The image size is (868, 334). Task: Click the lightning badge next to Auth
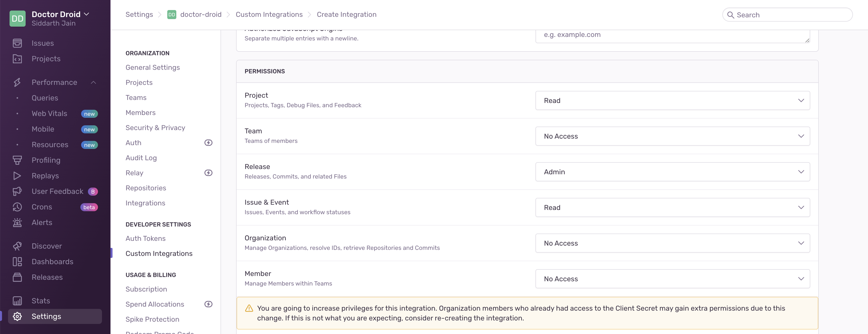[x=208, y=143]
